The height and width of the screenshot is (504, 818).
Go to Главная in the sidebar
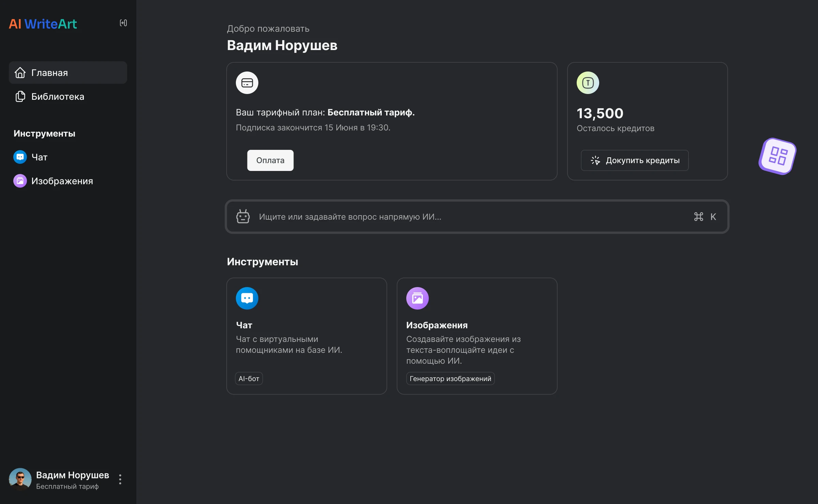point(68,73)
